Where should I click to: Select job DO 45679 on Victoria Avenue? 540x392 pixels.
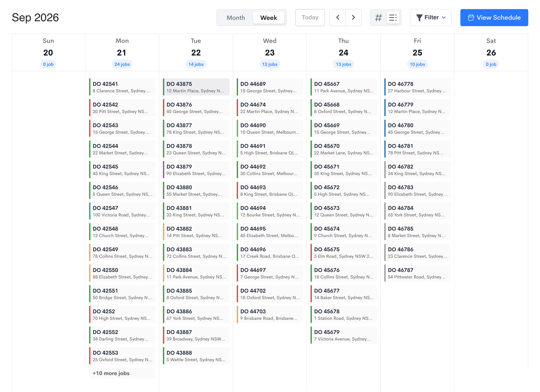(x=344, y=335)
